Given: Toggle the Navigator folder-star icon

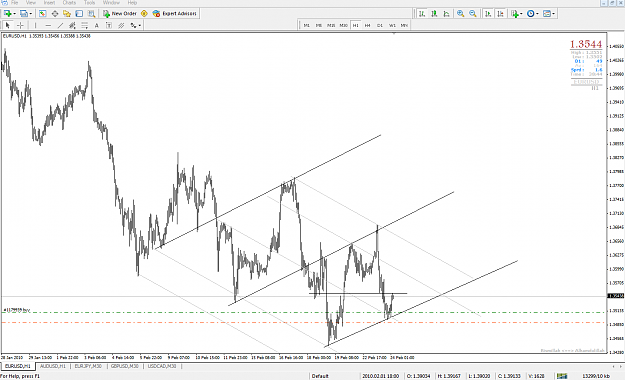Looking at the screenshot, I should point(67,14).
